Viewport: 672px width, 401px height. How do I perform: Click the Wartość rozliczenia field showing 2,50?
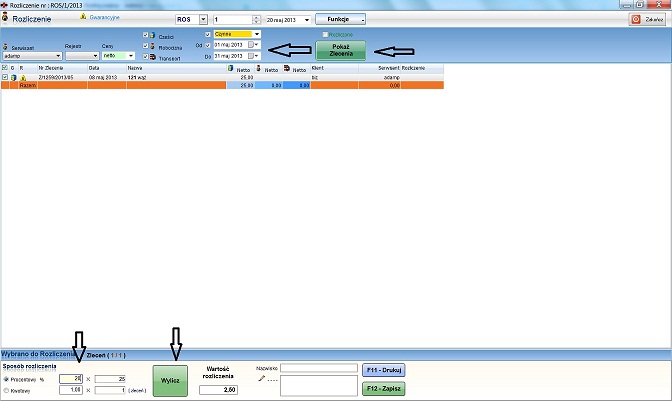point(218,389)
